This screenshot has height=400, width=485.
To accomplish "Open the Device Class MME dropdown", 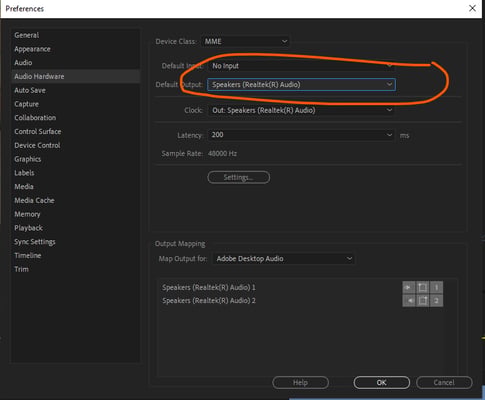I will (x=246, y=41).
